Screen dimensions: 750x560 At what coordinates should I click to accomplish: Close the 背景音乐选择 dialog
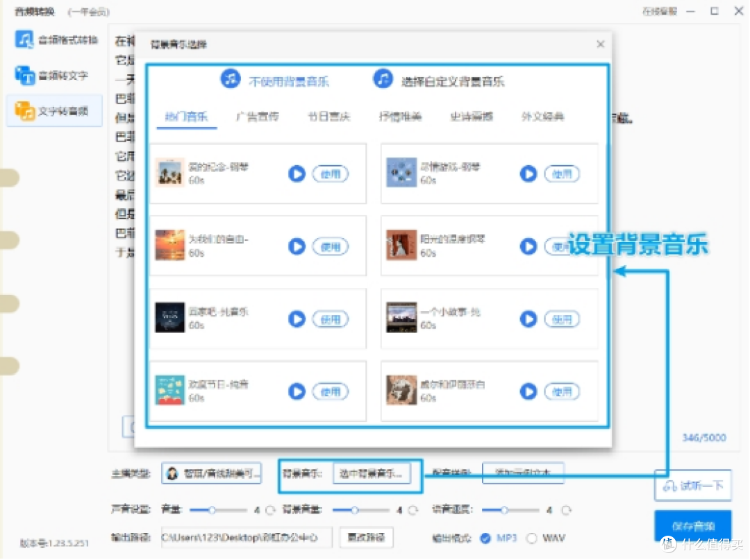point(600,44)
